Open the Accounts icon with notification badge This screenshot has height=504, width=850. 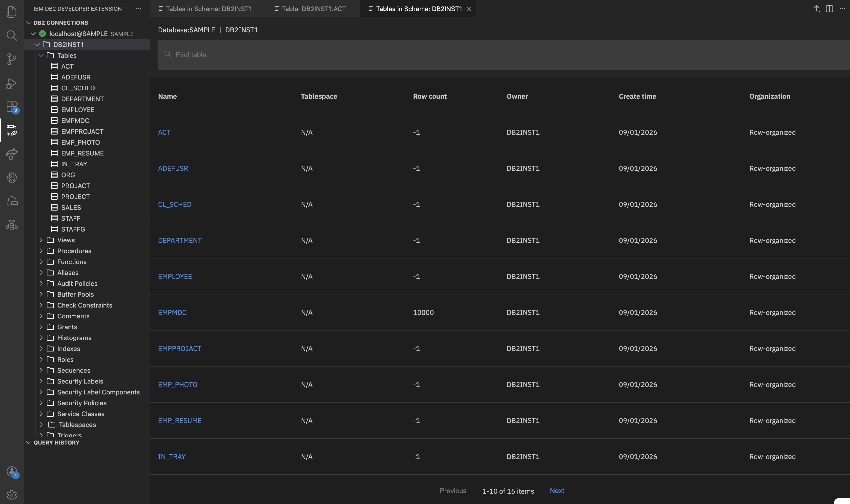pos(12,472)
